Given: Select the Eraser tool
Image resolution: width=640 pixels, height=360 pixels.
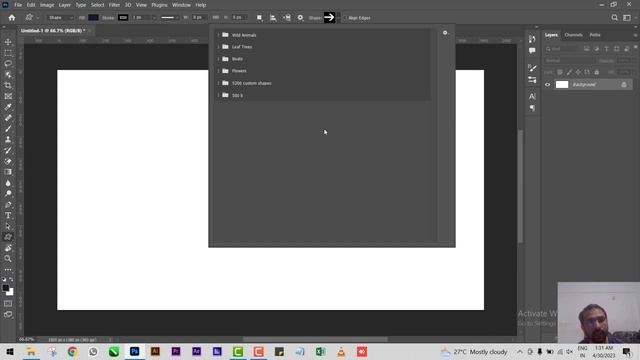Looking at the screenshot, I should click(x=8, y=161).
